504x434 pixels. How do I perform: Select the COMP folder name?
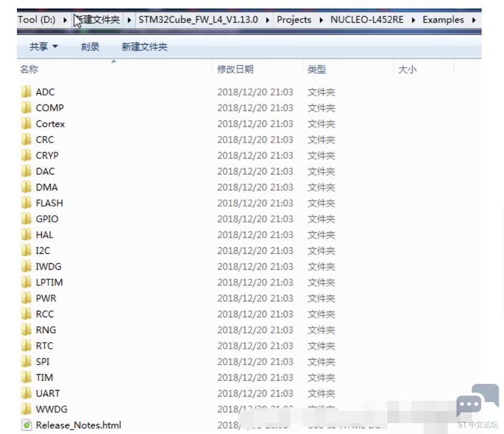click(x=50, y=108)
